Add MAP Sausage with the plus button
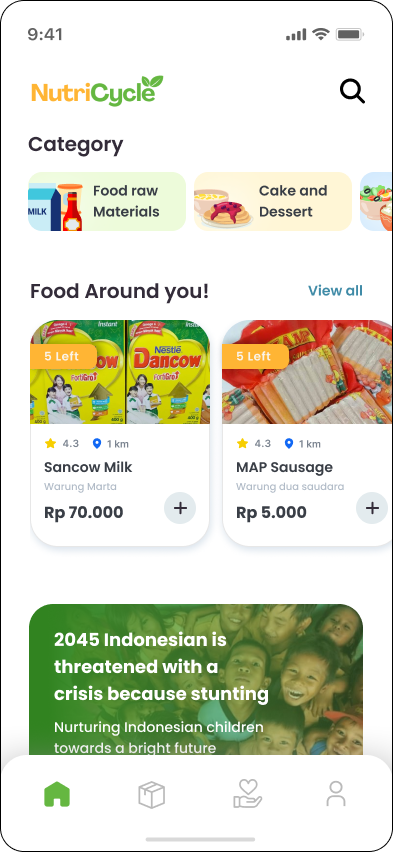The image size is (393, 852). tap(372, 508)
